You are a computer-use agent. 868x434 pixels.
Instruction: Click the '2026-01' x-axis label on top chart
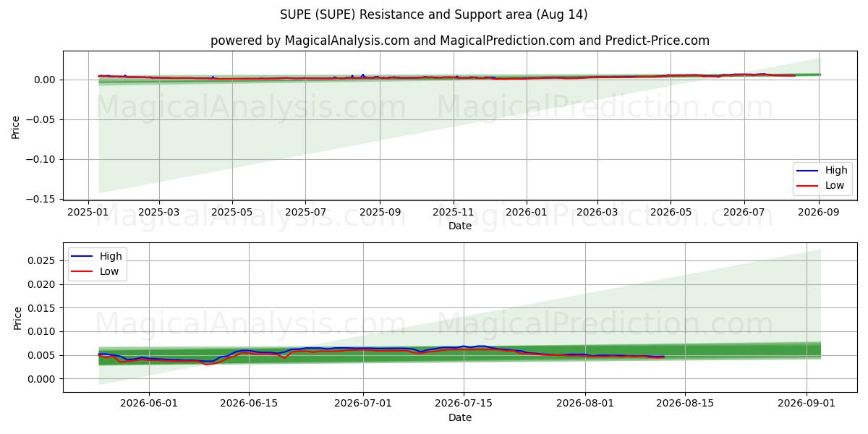(527, 213)
